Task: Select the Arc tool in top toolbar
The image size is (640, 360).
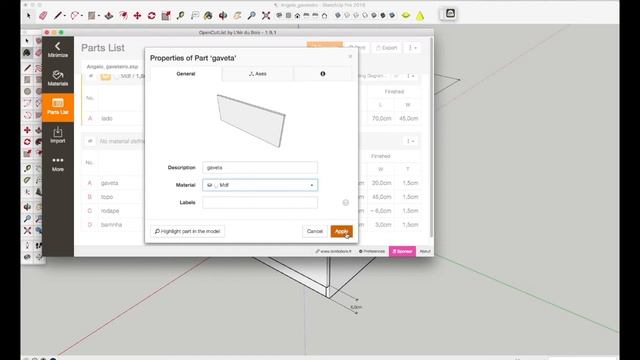Action: tap(75, 16)
